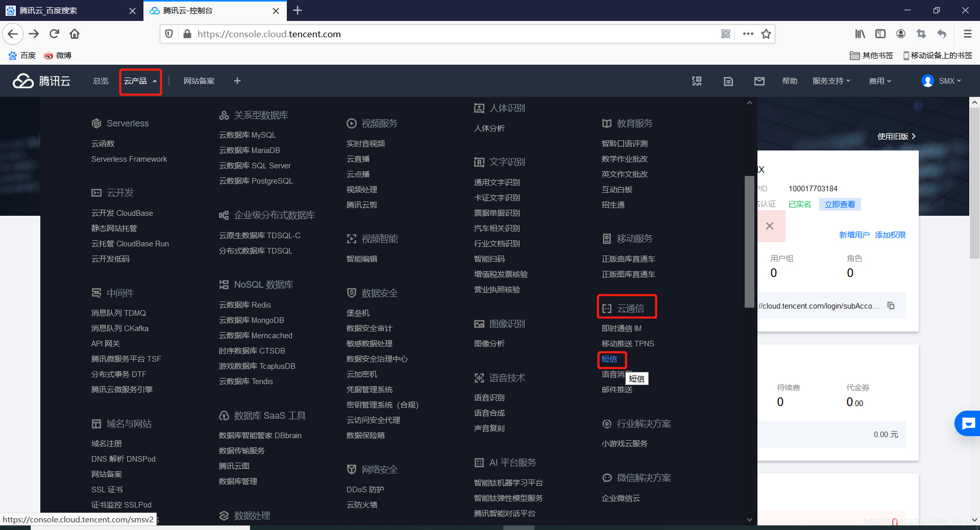Open 堡垒机 under 数据安全
This screenshot has height=530, width=980.
[x=358, y=313]
